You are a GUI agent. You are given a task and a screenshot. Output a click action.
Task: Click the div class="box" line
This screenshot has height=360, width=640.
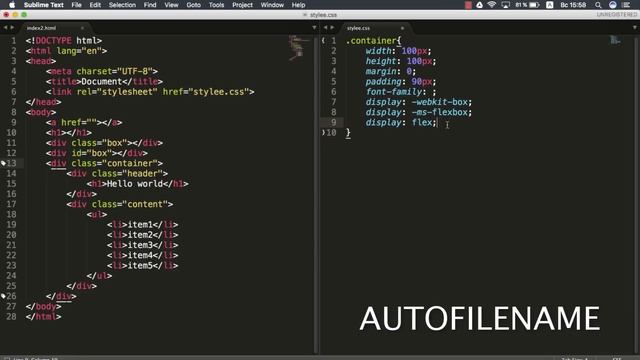pos(104,143)
